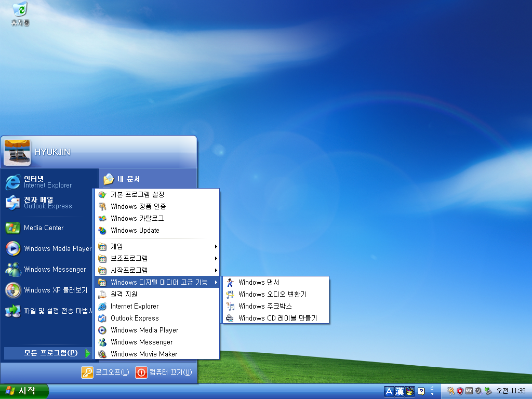Click the 시작 Start button
532x399 pixels.
(24, 391)
